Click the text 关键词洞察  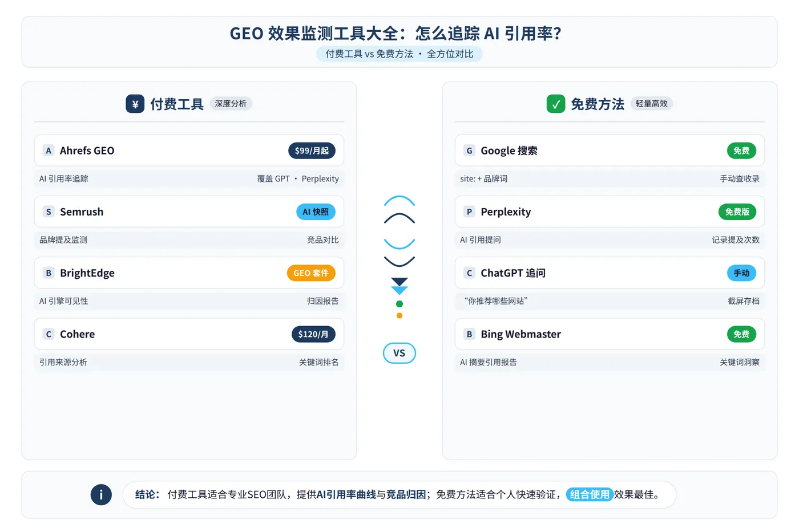pyautogui.click(x=740, y=362)
